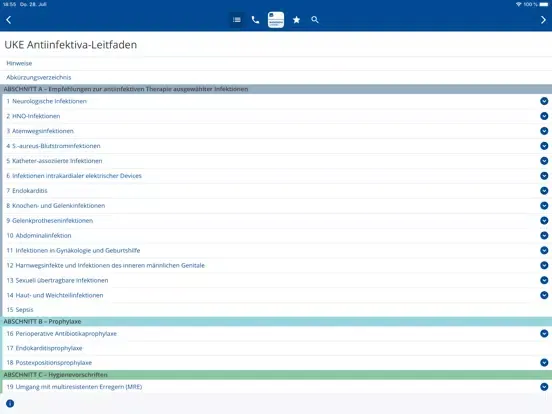Expand chevron for Perioperative Antibiotikaprophylaxe
Screen dimensions: 552x414
pos(544,333)
